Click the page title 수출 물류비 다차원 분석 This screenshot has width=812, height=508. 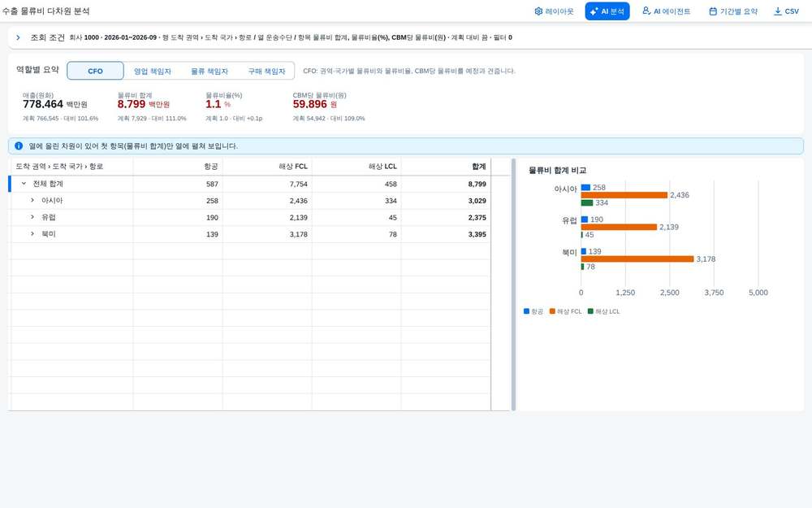pyautogui.click(x=45, y=11)
